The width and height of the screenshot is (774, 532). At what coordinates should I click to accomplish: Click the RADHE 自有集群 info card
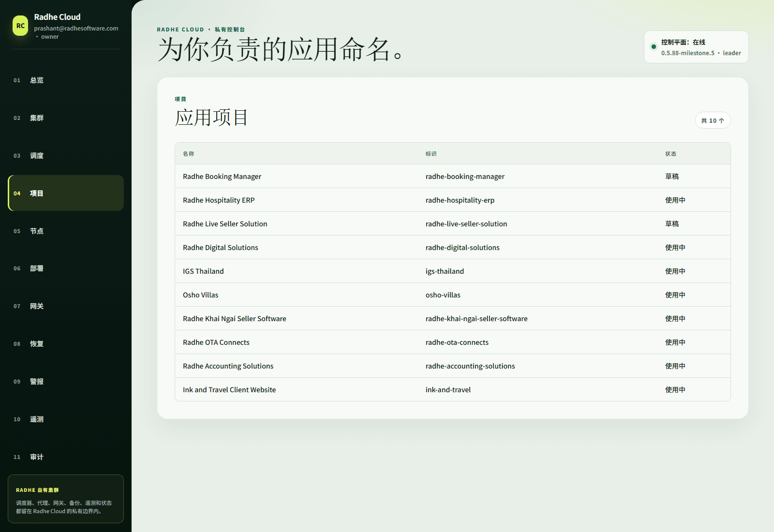[66, 499]
